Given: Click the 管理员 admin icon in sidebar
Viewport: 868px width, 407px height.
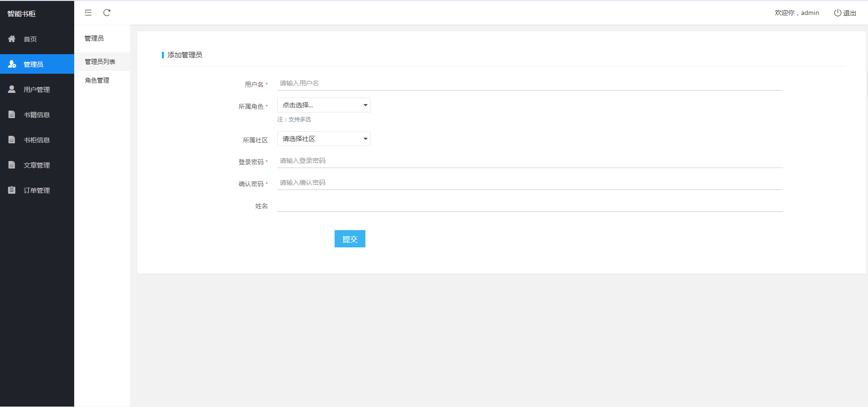Looking at the screenshot, I should (x=12, y=64).
